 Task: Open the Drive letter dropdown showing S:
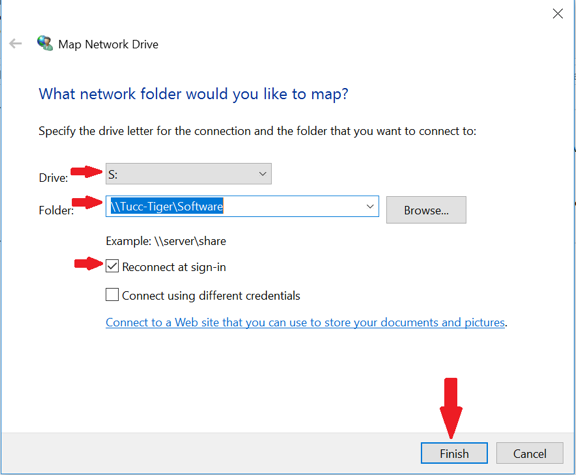coord(188,174)
